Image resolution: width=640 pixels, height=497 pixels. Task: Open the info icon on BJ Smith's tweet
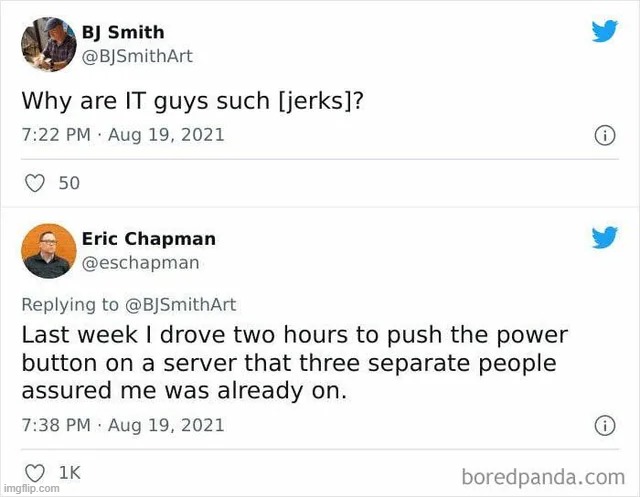(604, 135)
